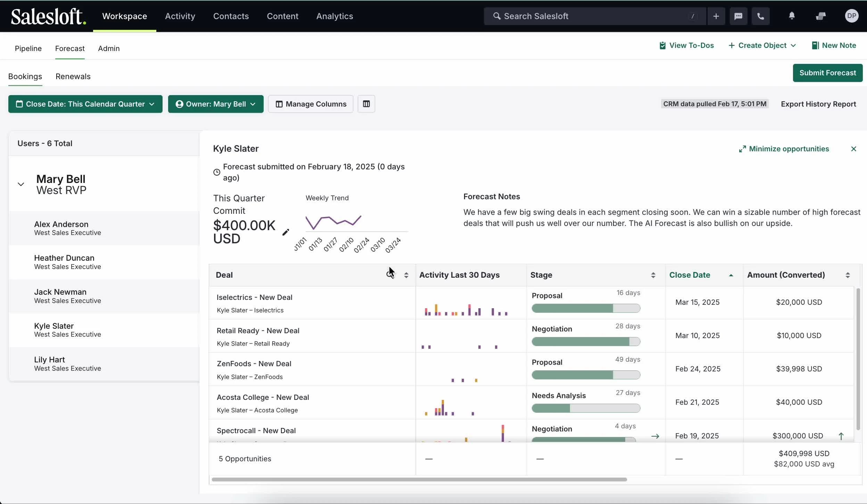867x504 pixels.
Task: Sort by Stage column arrows
Action: pos(653,275)
